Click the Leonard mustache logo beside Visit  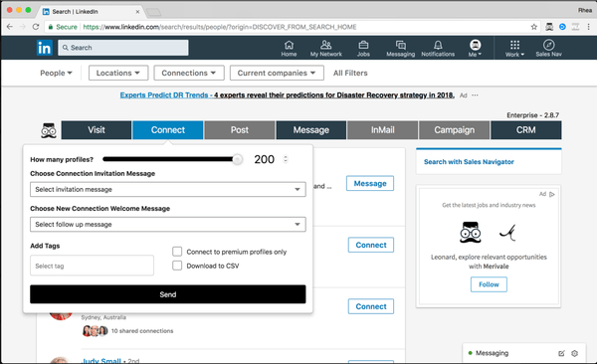tap(49, 130)
